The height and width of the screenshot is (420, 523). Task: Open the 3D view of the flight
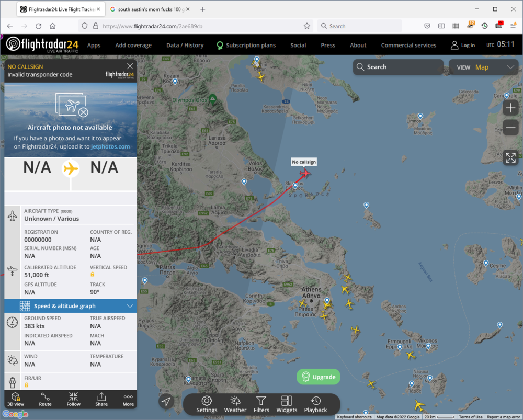pos(16,399)
